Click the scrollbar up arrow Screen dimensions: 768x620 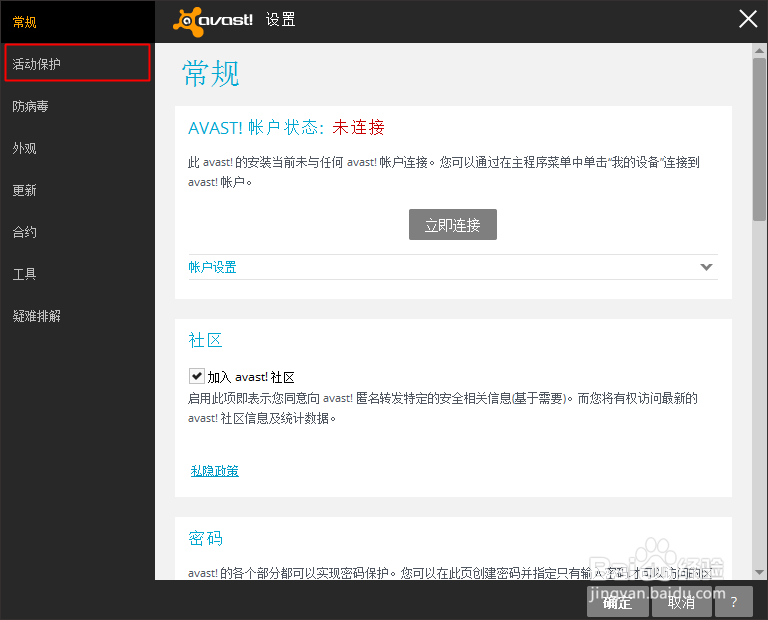tap(759, 50)
